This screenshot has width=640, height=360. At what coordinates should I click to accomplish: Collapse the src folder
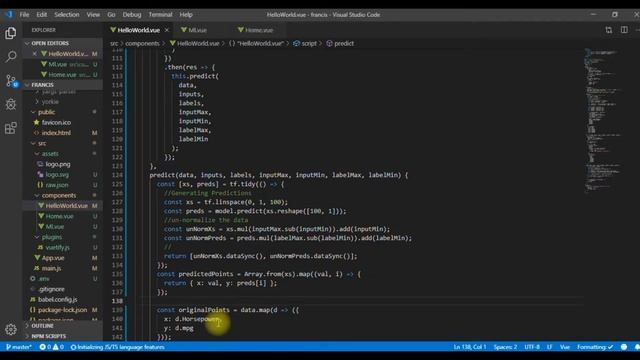tap(42, 143)
